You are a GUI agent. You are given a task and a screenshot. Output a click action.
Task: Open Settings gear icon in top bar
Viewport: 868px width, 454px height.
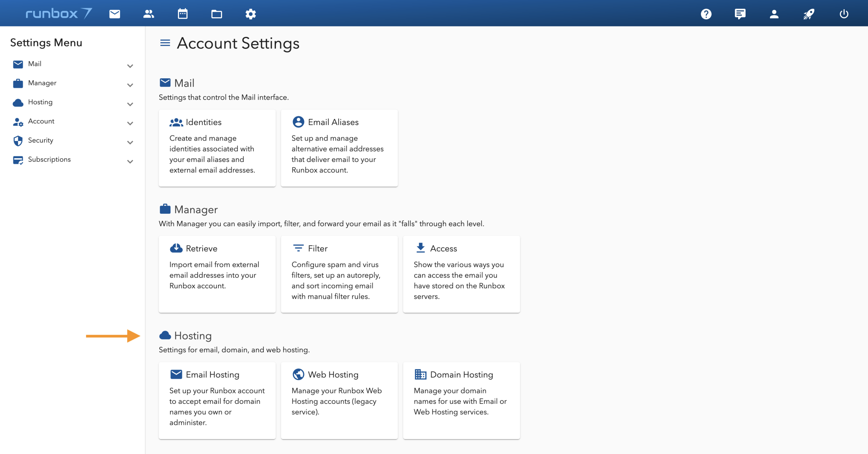point(251,14)
